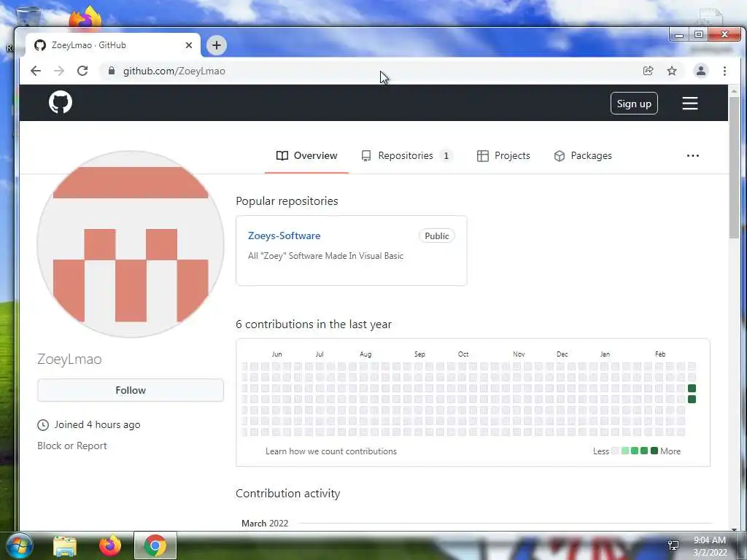Reload the current page
The height and width of the screenshot is (560, 747).
[x=82, y=71]
